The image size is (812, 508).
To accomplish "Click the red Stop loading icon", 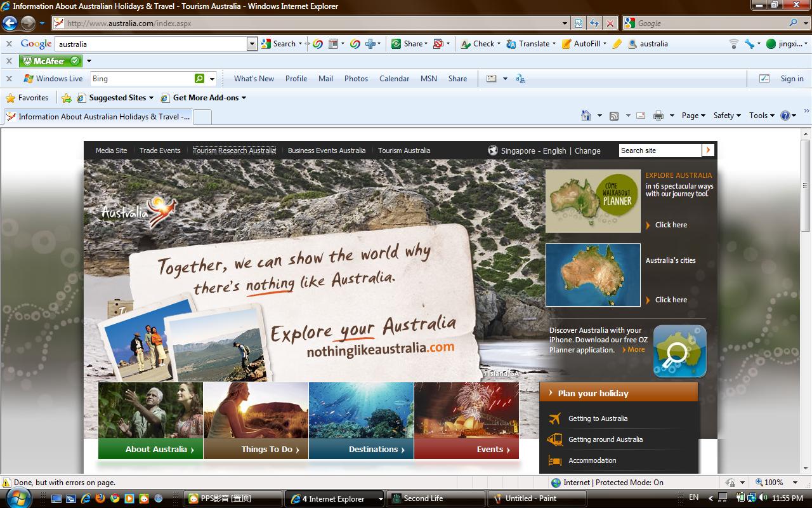I will (610, 23).
